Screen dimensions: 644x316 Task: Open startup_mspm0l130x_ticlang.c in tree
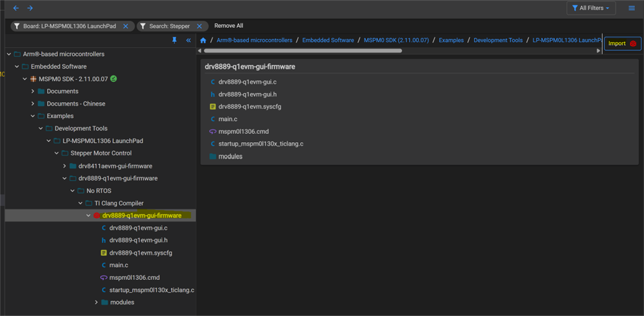[x=152, y=290]
